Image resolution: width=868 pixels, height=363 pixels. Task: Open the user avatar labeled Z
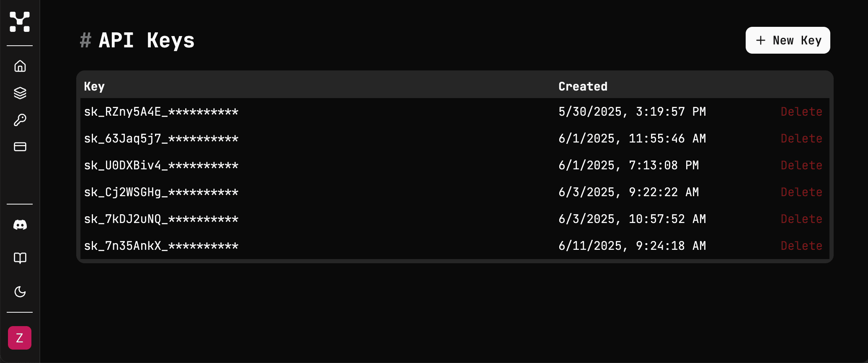[20, 338]
